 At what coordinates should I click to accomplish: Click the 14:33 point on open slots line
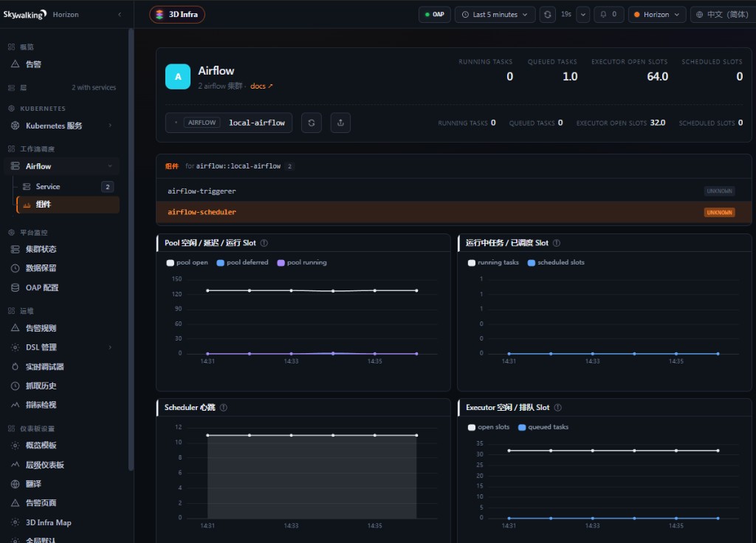pyautogui.click(x=593, y=451)
